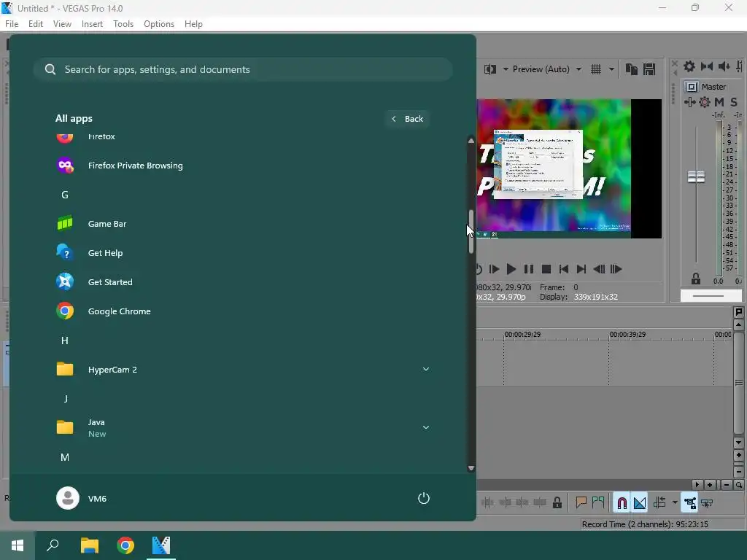The image size is (747, 560).
Task: Toggle Automatic Crossfades button
Action: [640, 502]
